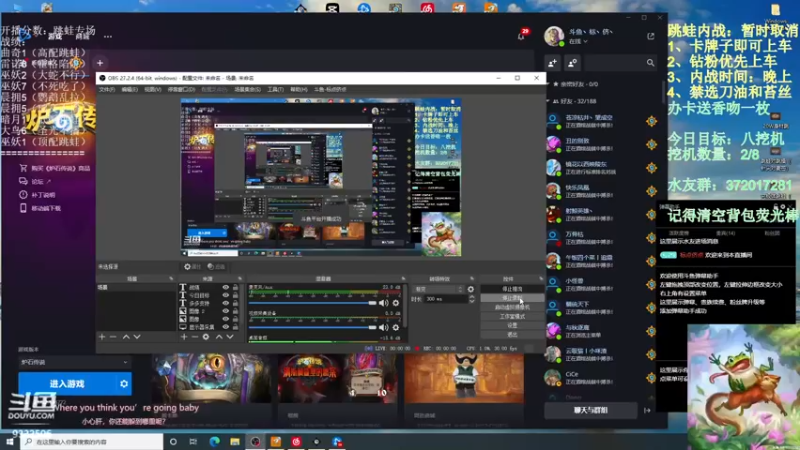Open Battle.net game version dropdown

pyautogui.click(x=74, y=362)
